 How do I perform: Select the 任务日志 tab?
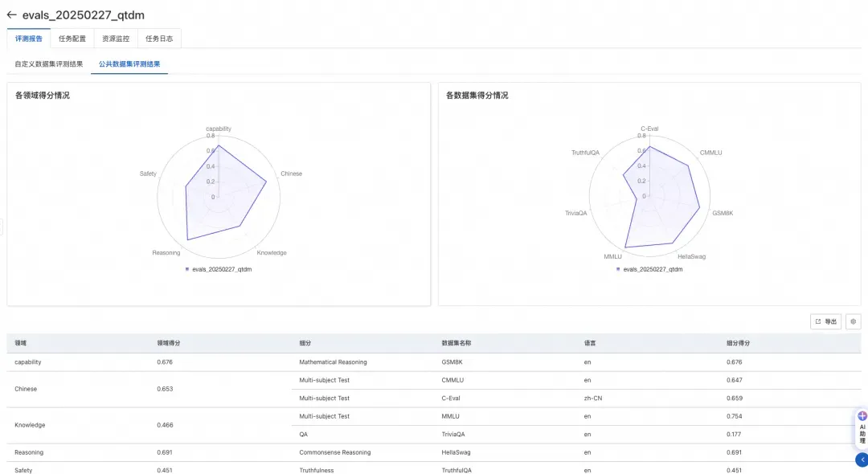(x=159, y=39)
